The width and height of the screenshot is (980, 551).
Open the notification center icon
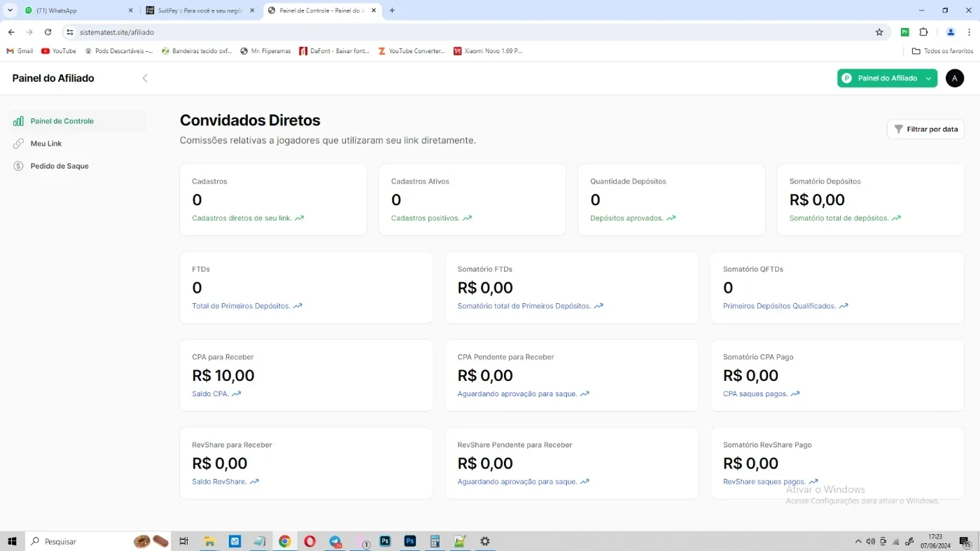[965, 541]
